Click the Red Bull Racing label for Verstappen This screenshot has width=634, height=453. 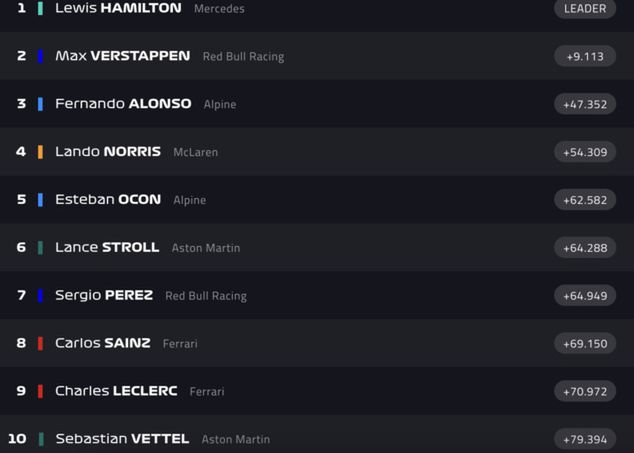[243, 57]
